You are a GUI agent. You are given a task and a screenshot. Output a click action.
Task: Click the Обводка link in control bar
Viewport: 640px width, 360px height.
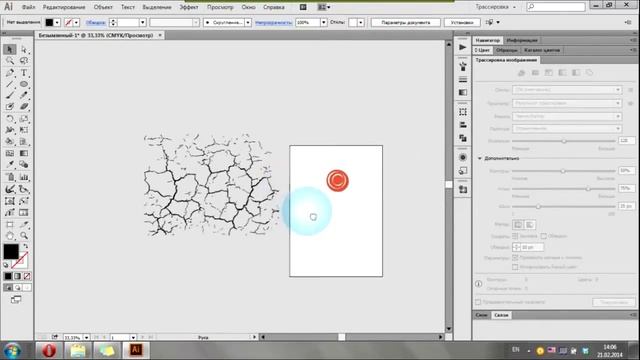[x=96, y=23]
